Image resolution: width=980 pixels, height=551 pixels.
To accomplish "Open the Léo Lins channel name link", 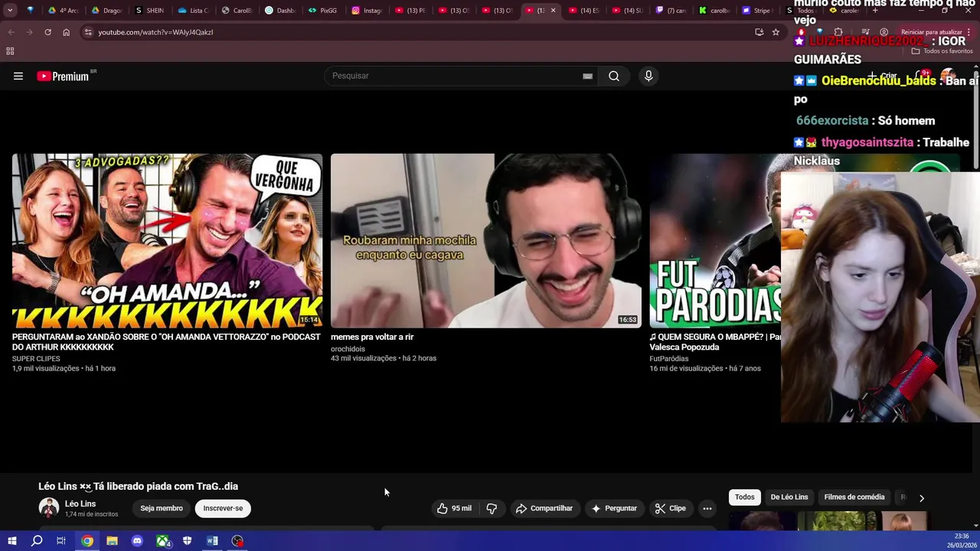I will click(x=80, y=504).
